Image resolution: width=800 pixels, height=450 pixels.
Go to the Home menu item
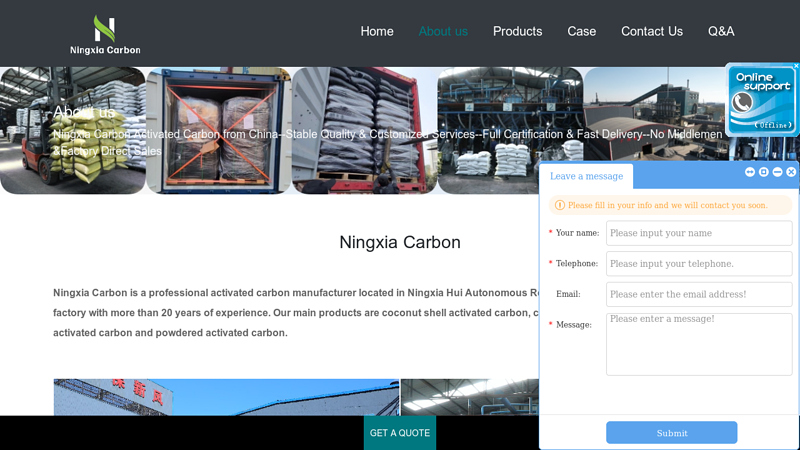[x=377, y=32]
